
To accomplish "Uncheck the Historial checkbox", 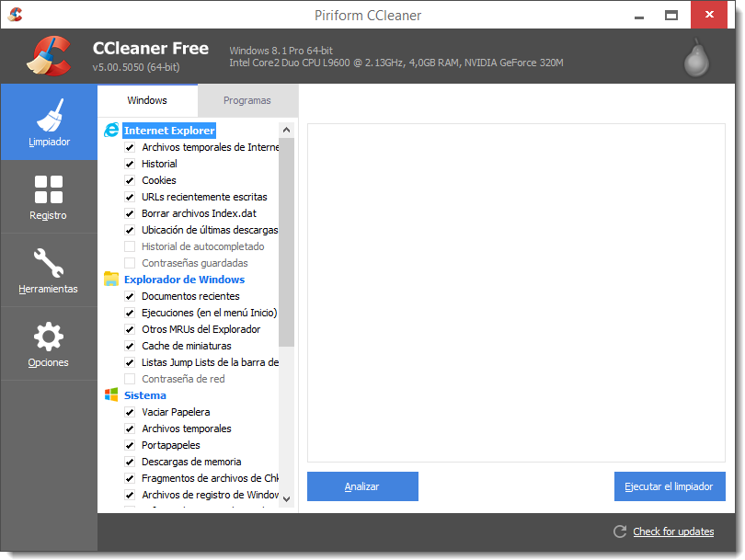I will pos(130,164).
